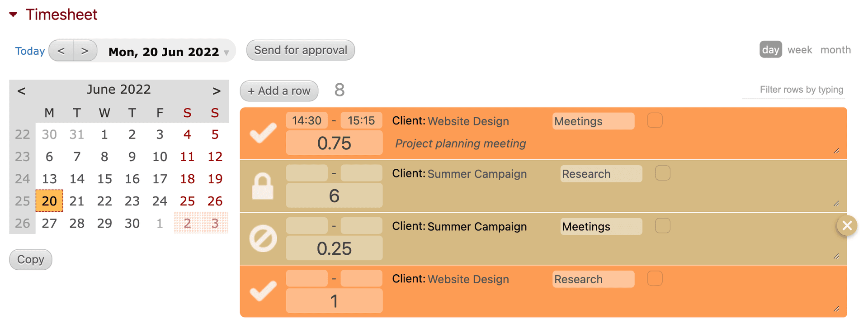
Task: Tick the checkbox on the Project planning meeting row
Action: tap(655, 120)
